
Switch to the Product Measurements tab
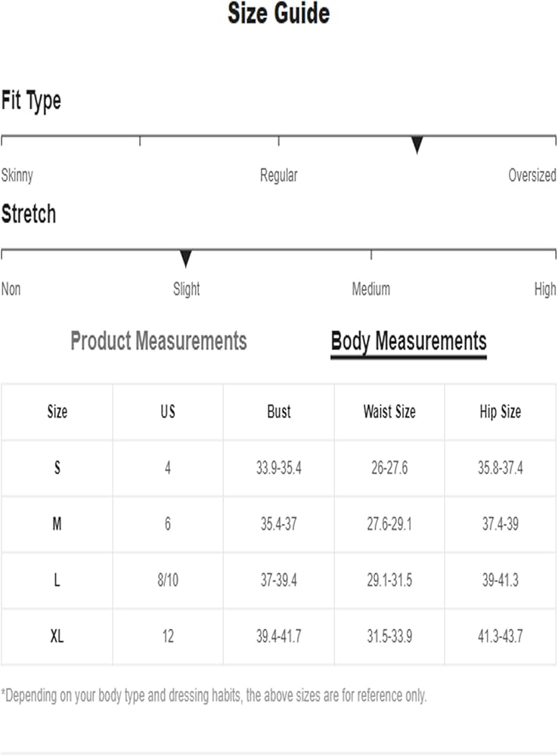click(159, 341)
